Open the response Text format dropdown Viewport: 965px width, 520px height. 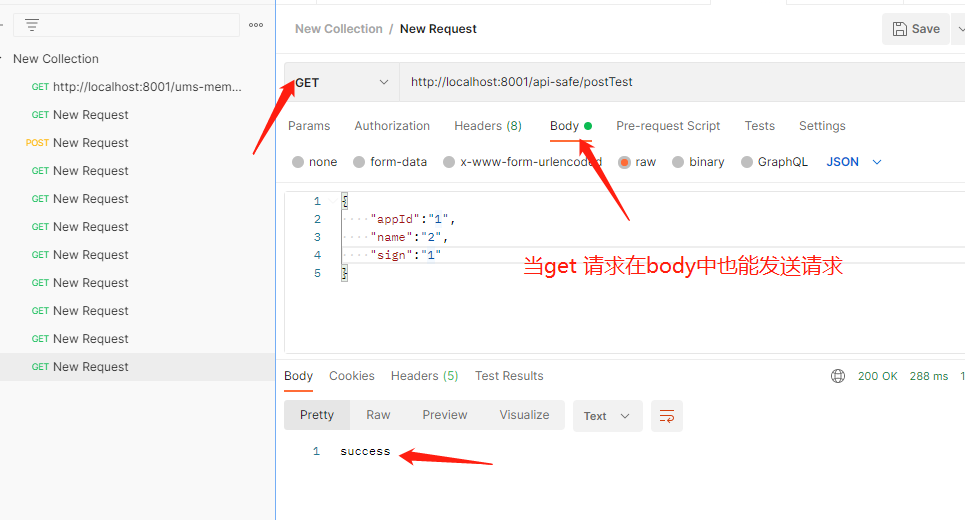point(607,416)
